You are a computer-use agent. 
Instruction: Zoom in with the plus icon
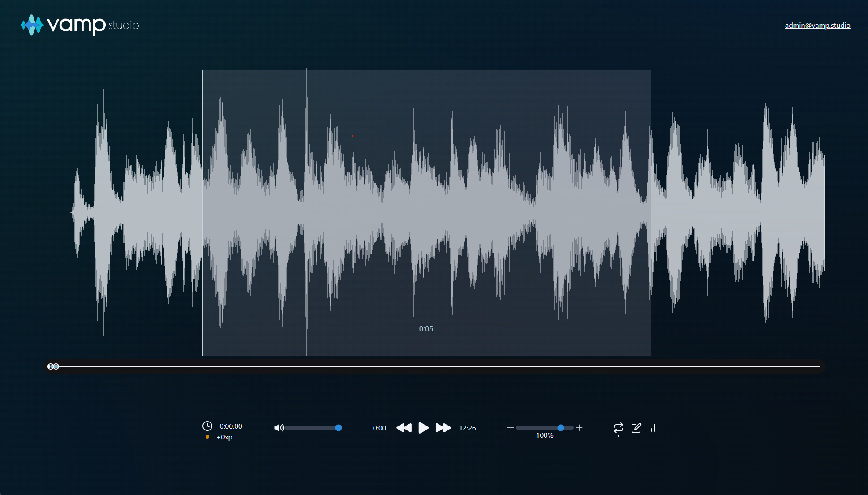point(579,428)
